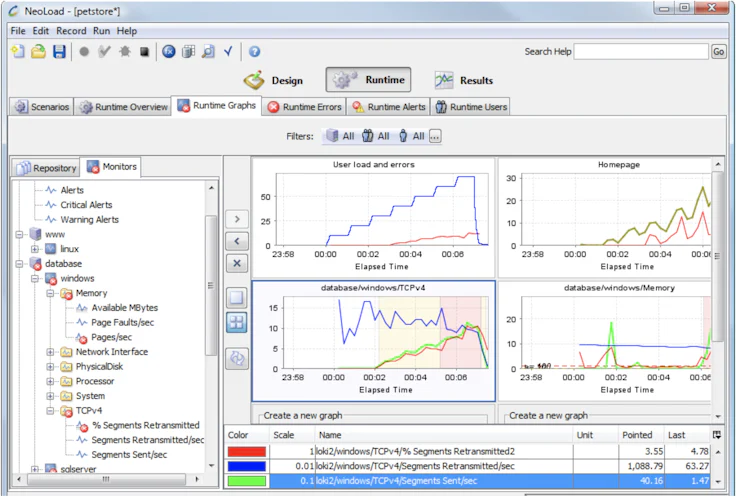Click the magnifier search icon in the toolbar
Viewport: 736px width, 500px height.
pyautogui.click(x=208, y=52)
